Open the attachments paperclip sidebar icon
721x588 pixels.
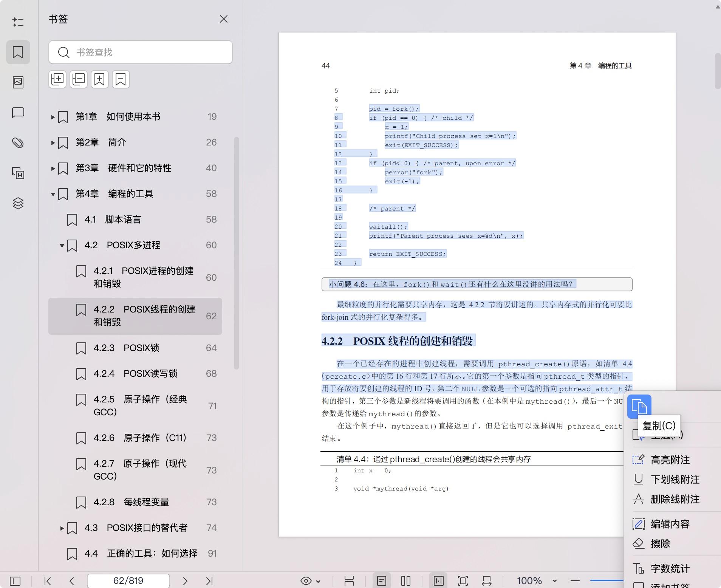(18, 143)
